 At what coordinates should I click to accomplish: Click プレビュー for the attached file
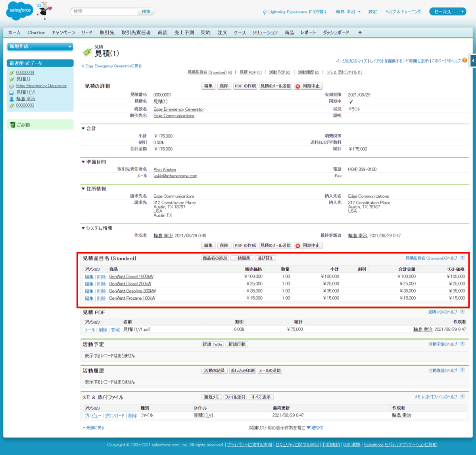93,415
